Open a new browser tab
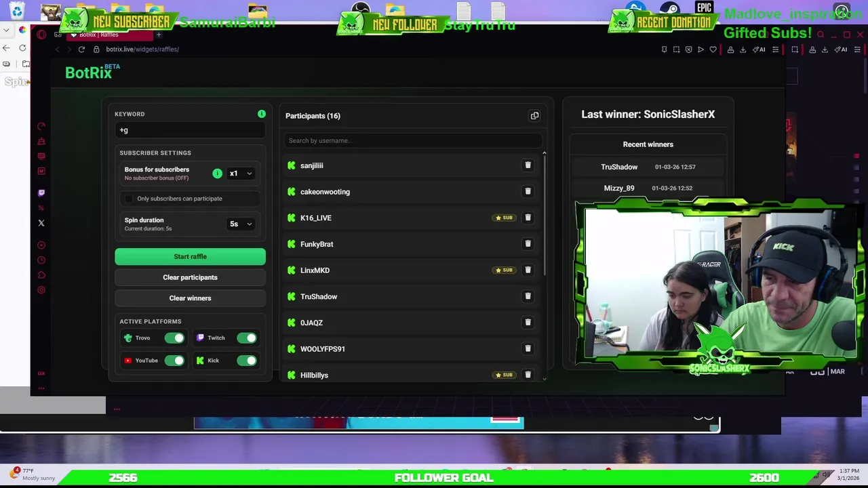This screenshot has width=868, height=488. (x=159, y=35)
